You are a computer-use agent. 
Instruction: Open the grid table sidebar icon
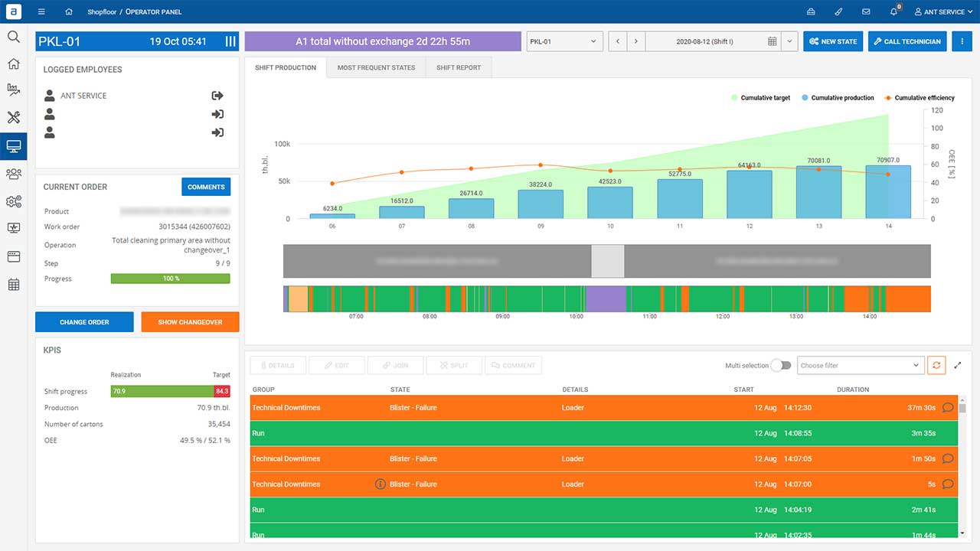click(x=14, y=285)
